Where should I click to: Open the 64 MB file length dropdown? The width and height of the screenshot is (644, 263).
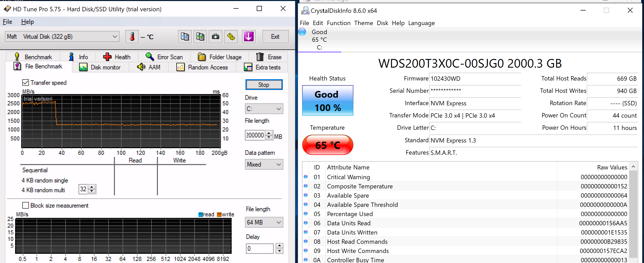(264, 222)
